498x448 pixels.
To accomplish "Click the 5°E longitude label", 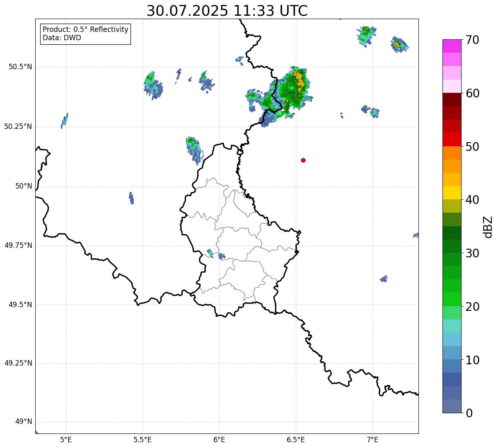I will click(x=66, y=439).
